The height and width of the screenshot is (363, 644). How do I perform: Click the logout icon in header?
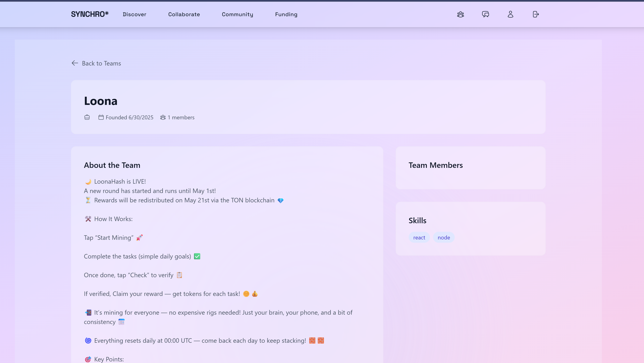[x=535, y=14]
